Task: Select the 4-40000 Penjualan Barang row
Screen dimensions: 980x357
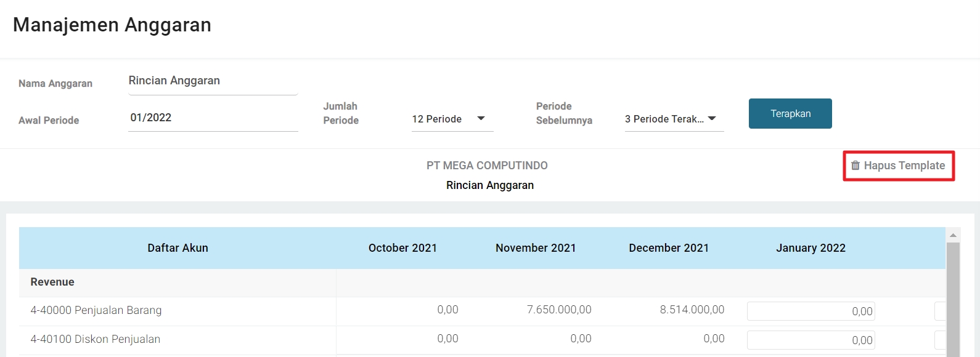Action: point(96,310)
